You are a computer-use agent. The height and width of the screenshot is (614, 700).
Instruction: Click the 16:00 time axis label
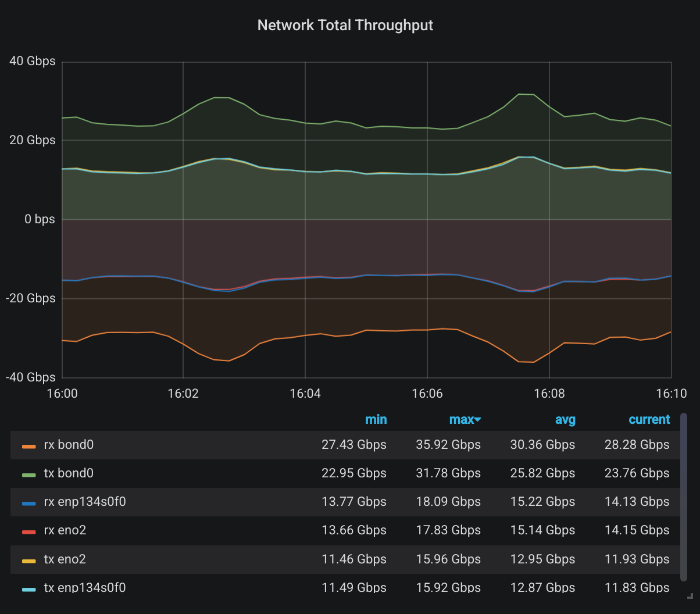pyautogui.click(x=61, y=394)
